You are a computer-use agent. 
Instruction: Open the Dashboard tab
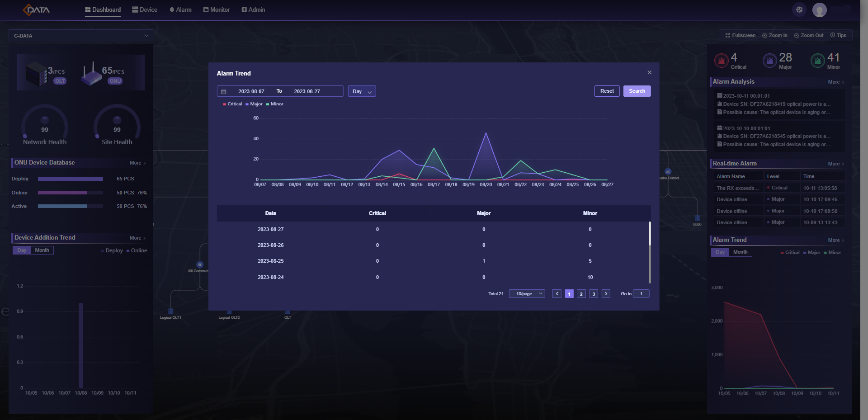pos(103,9)
